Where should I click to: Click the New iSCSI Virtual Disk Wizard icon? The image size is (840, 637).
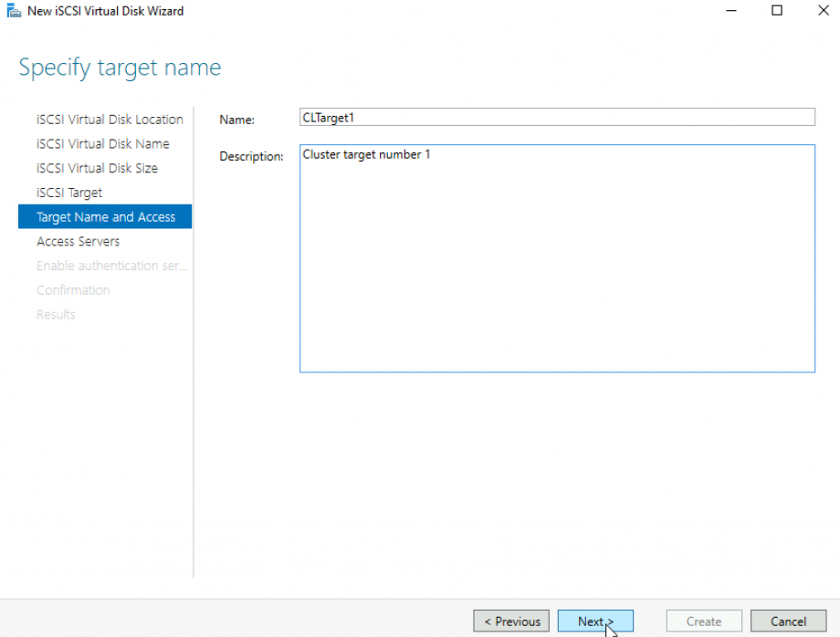point(13,10)
